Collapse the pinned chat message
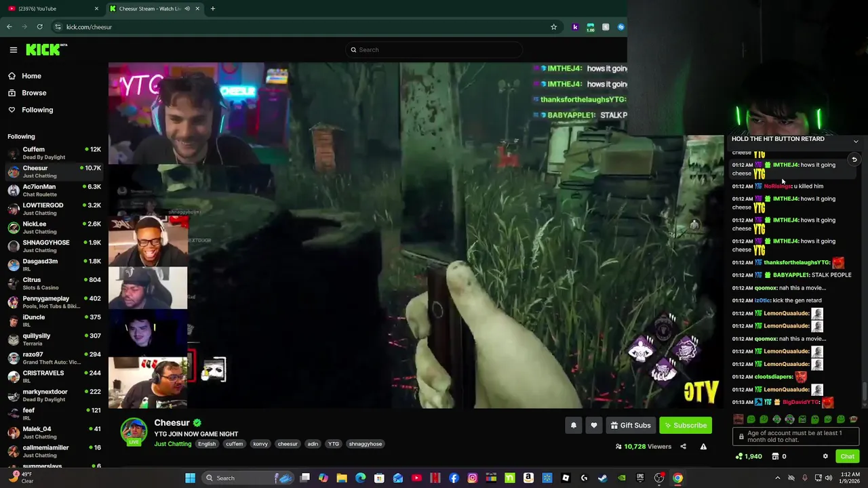 click(856, 142)
